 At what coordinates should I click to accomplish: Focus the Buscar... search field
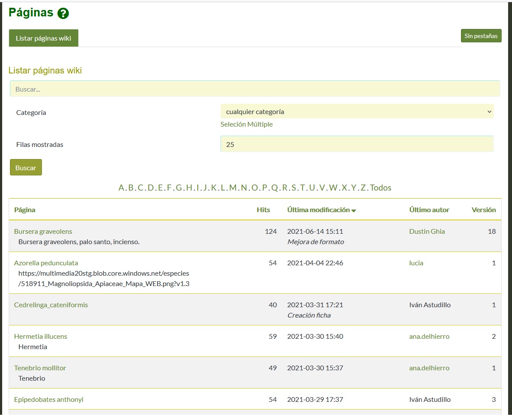coord(255,89)
